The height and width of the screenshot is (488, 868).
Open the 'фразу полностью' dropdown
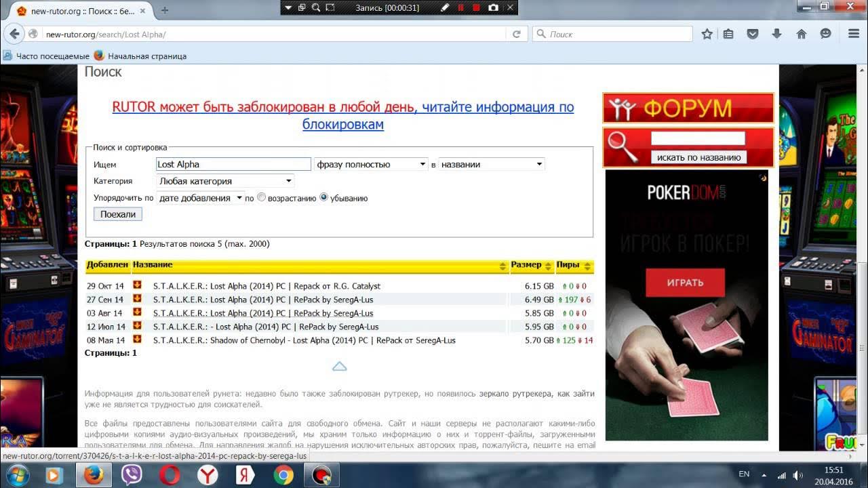coord(370,164)
